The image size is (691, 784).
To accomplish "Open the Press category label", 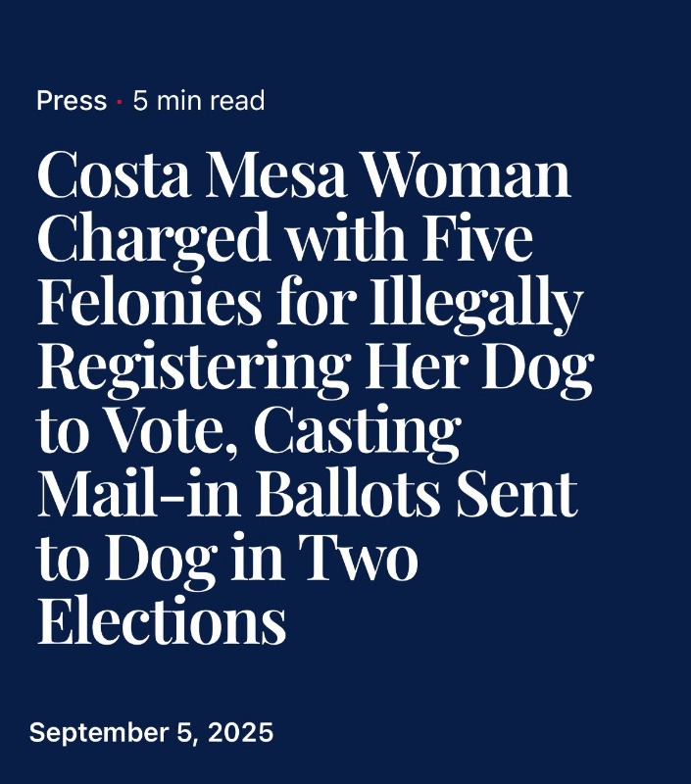I will tap(72, 101).
